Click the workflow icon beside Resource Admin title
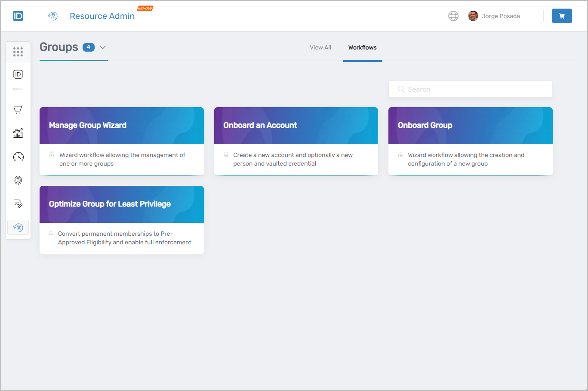Viewport: 588px width, 391px height. 52,16
